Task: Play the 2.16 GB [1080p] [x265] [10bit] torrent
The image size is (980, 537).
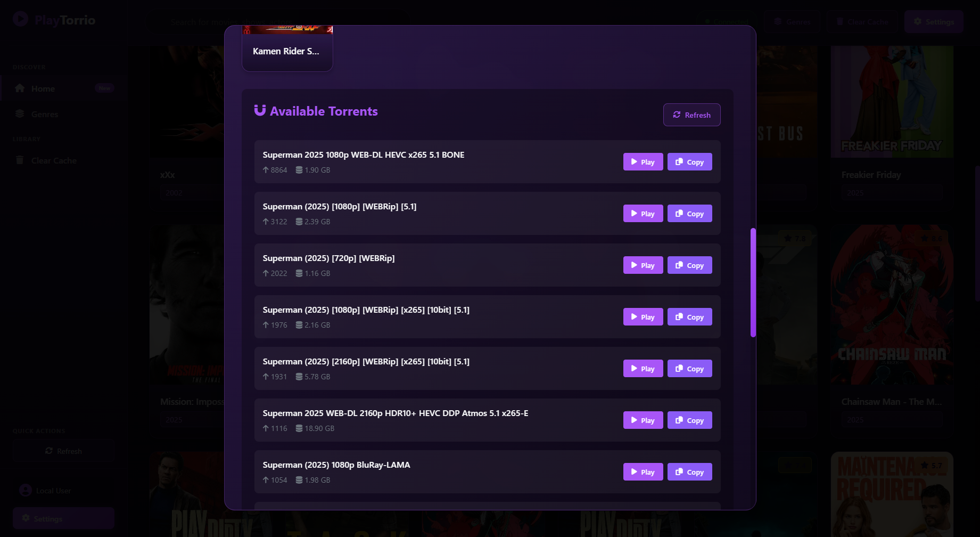Action: tap(643, 317)
